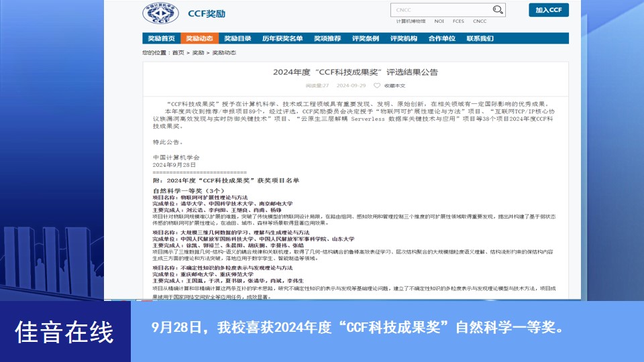Open the 奖励首页 menu item
The image size is (644, 362).
161,38
